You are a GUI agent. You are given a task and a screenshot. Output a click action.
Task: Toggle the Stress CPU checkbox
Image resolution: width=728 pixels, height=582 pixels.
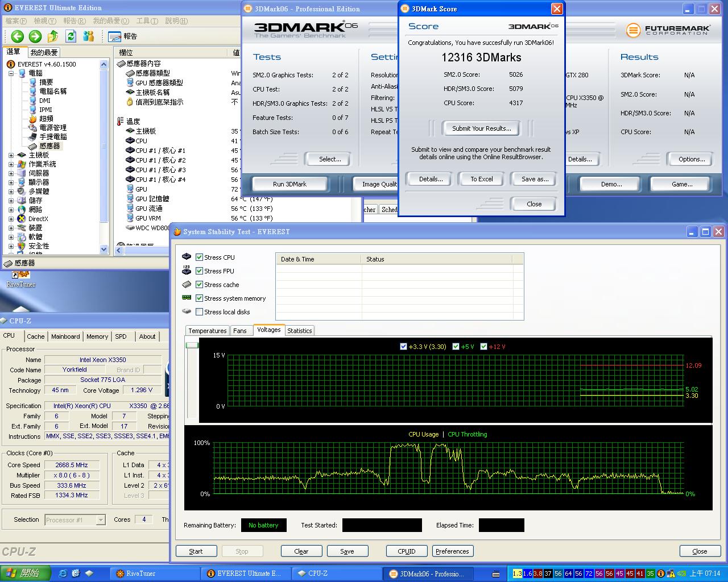point(199,257)
